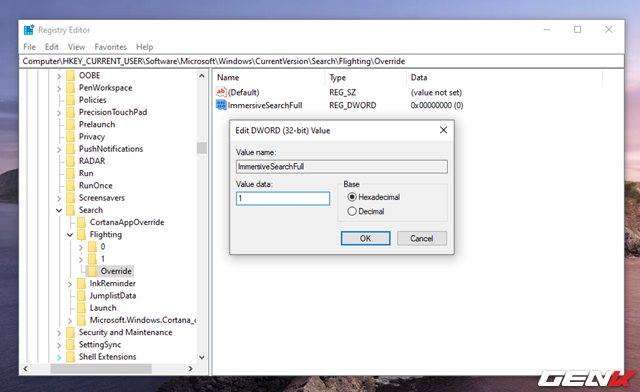Click the (value not set) data cell

click(436, 92)
